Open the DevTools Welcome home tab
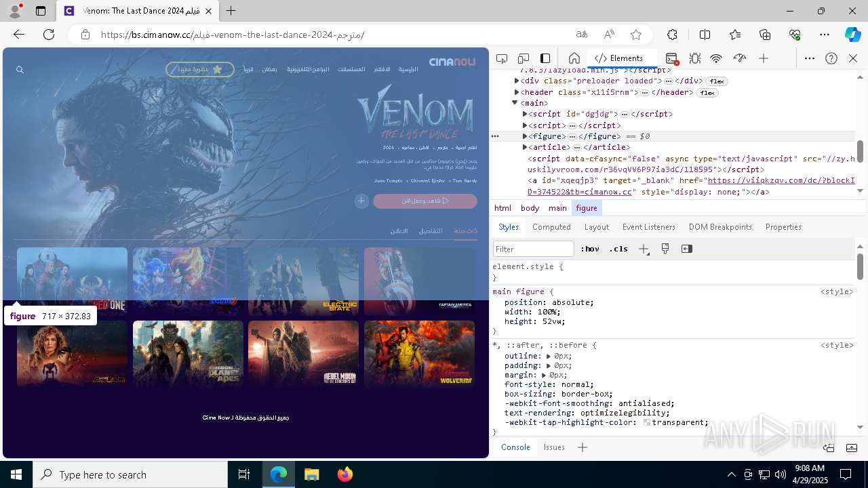 [574, 58]
